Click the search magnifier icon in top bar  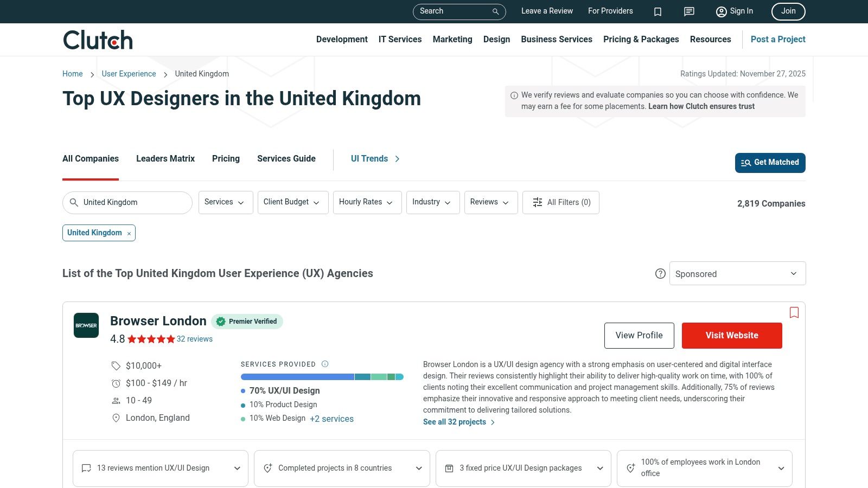point(495,11)
